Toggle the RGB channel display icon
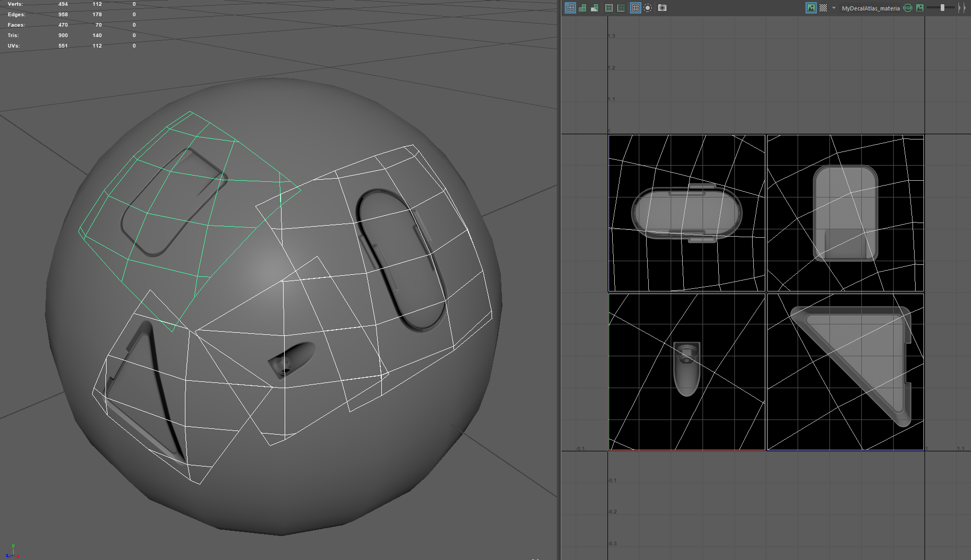Image resolution: width=971 pixels, height=560 pixels. pyautogui.click(x=908, y=8)
